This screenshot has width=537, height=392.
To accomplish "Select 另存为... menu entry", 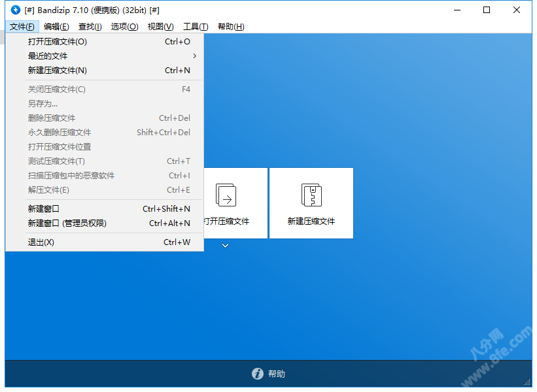I will (105, 104).
